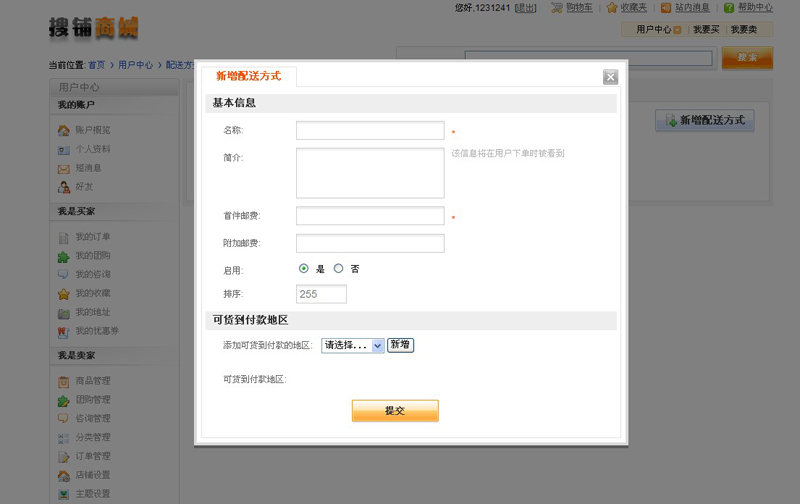Screen dimensions: 800x504
Task: Open the 请选择 region dropdown
Action: coord(353,345)
